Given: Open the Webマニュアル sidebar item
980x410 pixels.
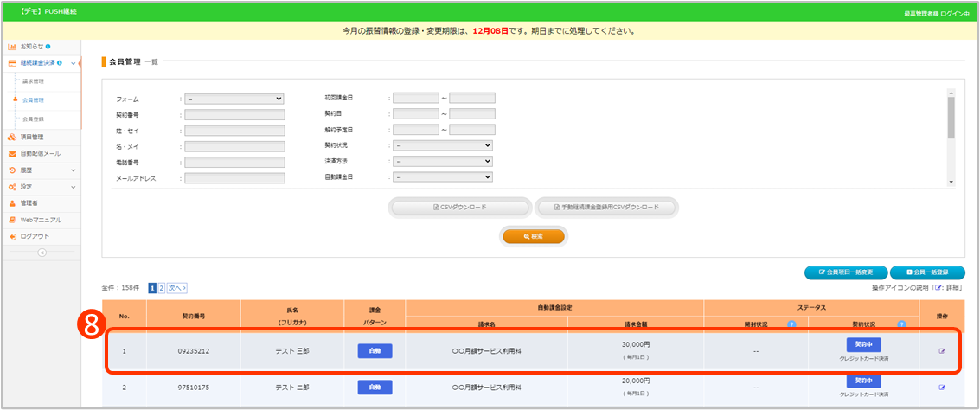Looking at the screenshot, I should [41, 220].
